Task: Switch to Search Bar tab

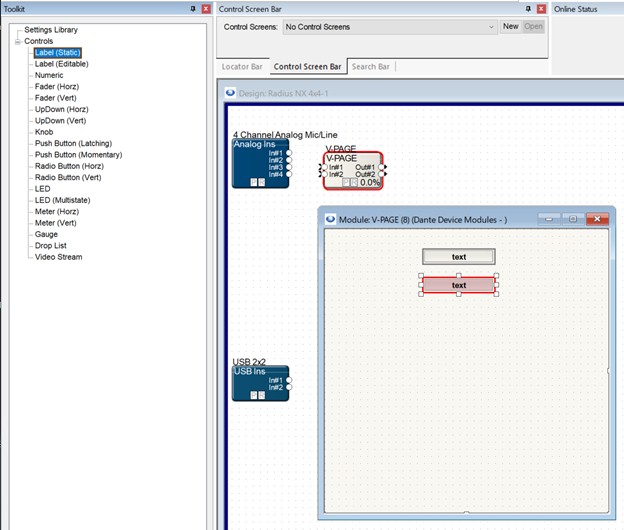Action: pyautogui.click(x=370, y=66)
